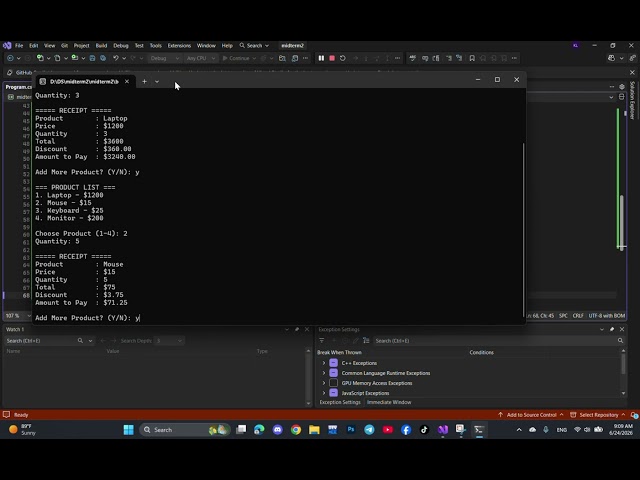Enable the GPU Memory Access Exceptions checkbox
The height and width of the screenshot is (480, 640).
[x=333, y=383]
